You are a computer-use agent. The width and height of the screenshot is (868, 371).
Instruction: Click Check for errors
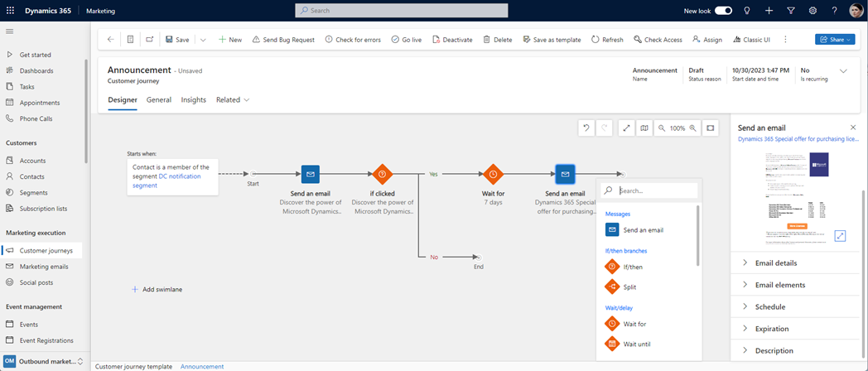tap(353, 40)
